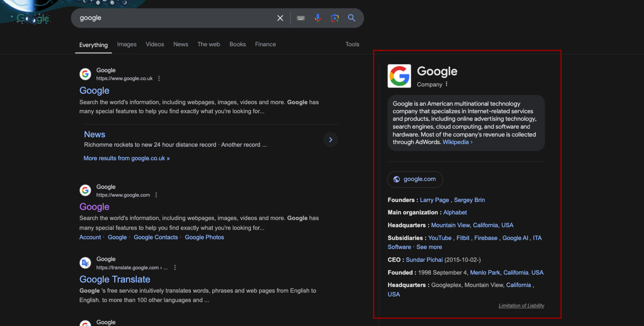Open the Sundar Pichai CEO link
644x326 pixels.
point(424,260)
